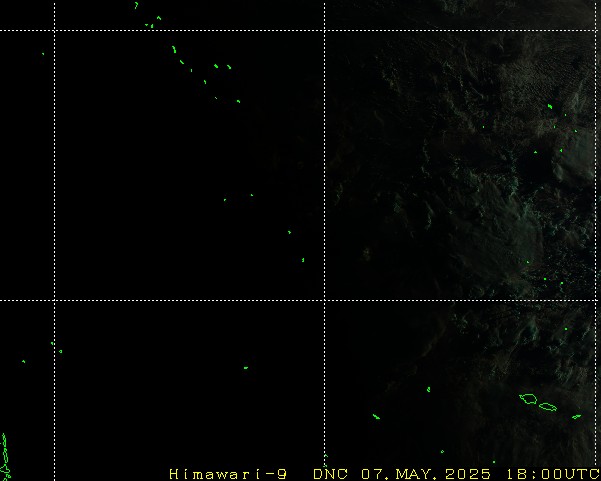This screenshot has height=481, width=601.
Task: Click the largest green island outline
Action: point(529,399)
